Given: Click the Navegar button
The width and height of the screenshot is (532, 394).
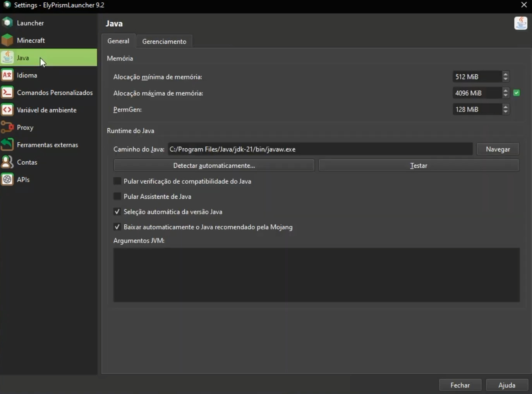Looking at the screenshot, I should (x=498, y=149).
